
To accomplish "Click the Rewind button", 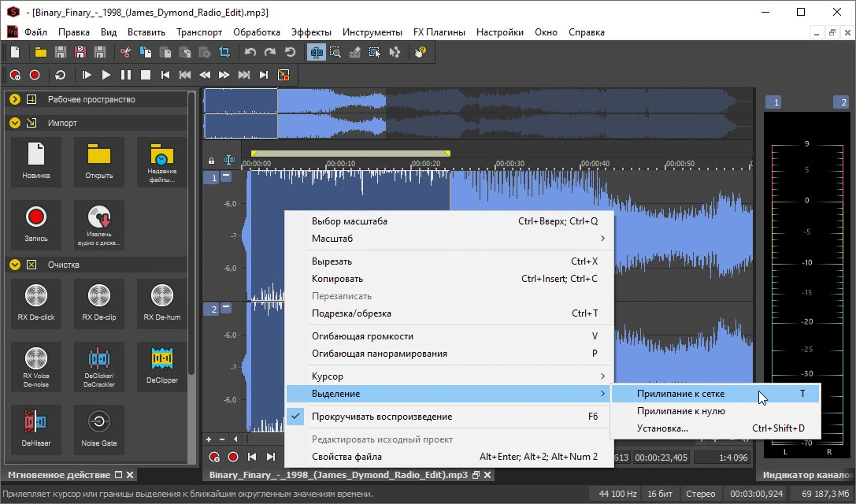I will coord(204,75).
